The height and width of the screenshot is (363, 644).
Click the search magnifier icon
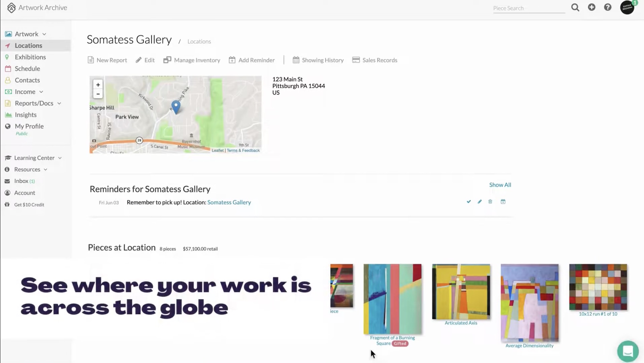point(575,7)
